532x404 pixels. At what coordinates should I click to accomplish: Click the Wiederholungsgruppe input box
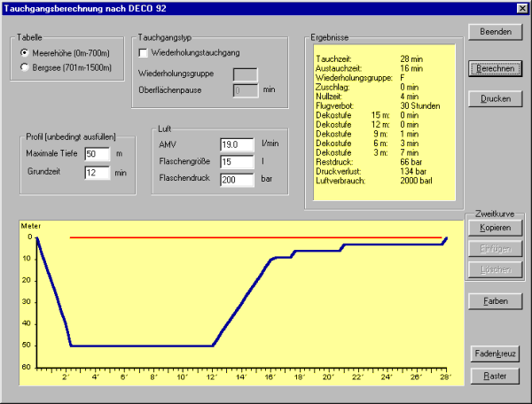click(x=245, y=74)
